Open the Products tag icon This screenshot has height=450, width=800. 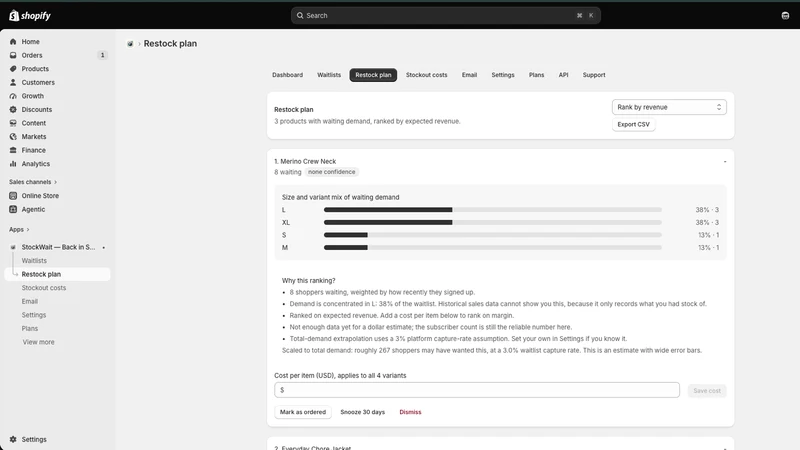(x=13, y=69)
